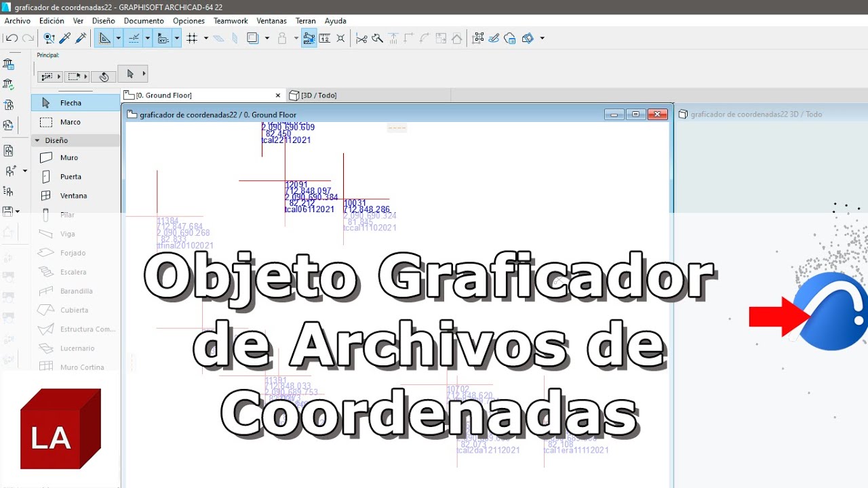Viewport: 868px width, 488px height.
Task: Select the Adjust tool icon
Action: click(x=378, y=39)
